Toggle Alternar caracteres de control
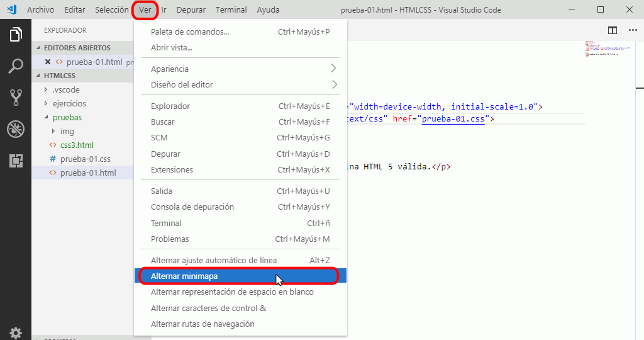This screenshot has width=644, height=340. pyautogui.click(x=241, y=308)
